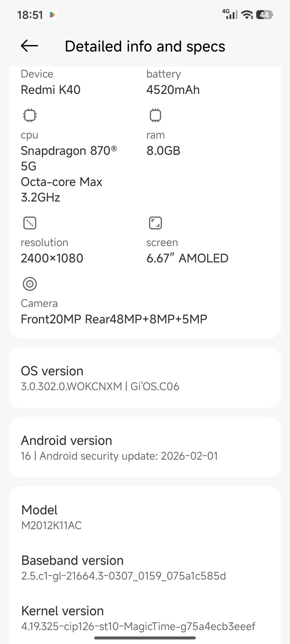Tap the 6.67" AMOLED screen value
This screenshot has width=290, height=644.
187,258
